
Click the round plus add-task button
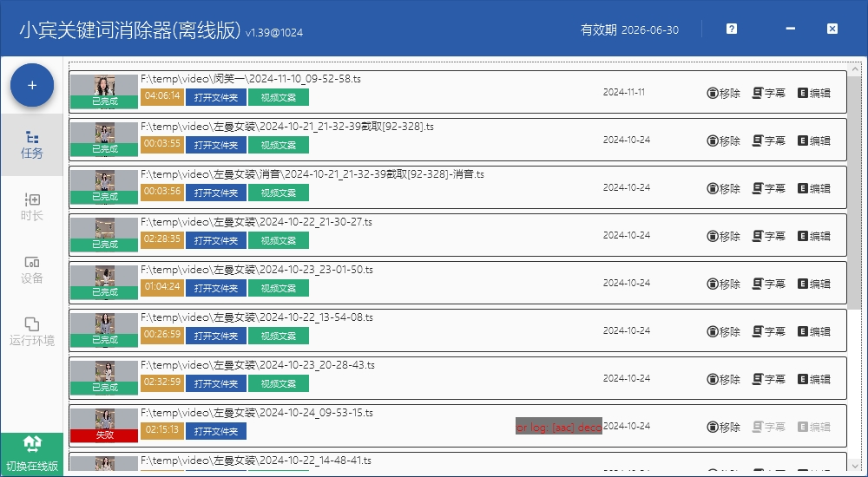click(32, 85)
